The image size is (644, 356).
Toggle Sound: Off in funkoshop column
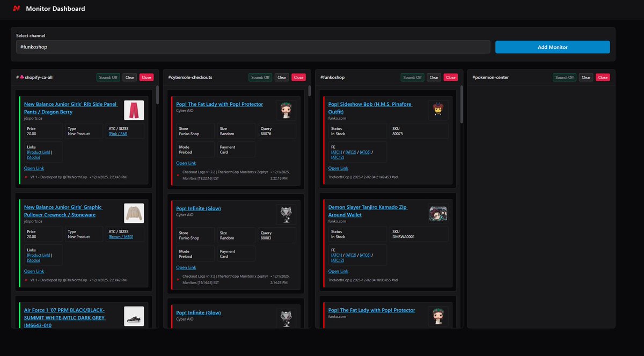(412, 77)
